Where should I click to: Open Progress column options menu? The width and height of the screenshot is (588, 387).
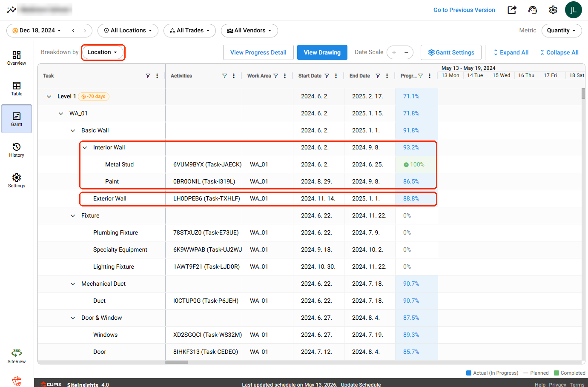click(430, 76)
